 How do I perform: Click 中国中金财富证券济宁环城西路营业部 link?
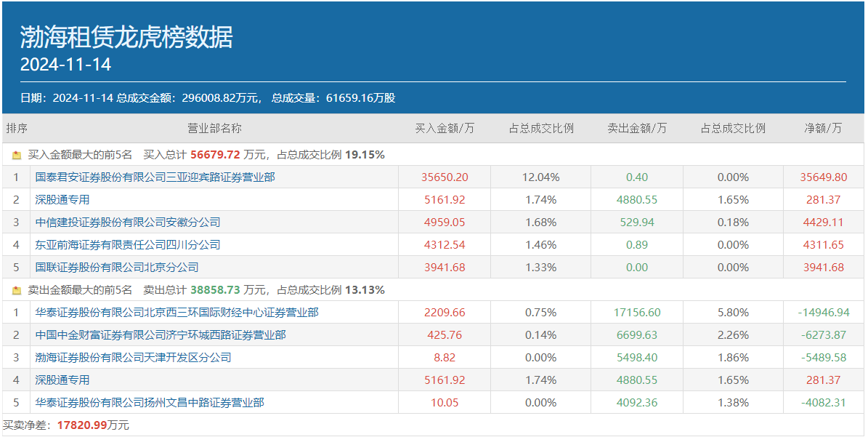pyautogui.click(x=161, y=335)
